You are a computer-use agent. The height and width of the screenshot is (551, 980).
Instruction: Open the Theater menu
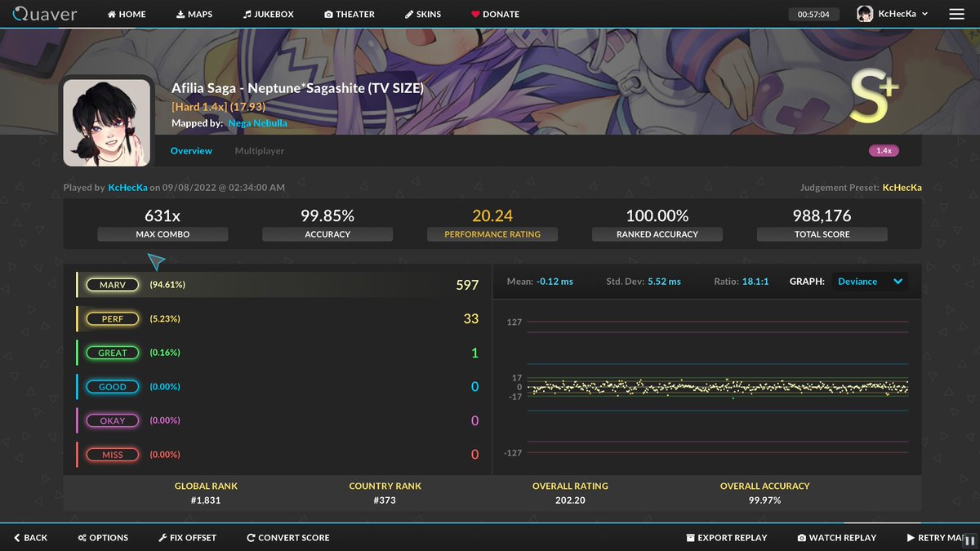pos(350,14)
